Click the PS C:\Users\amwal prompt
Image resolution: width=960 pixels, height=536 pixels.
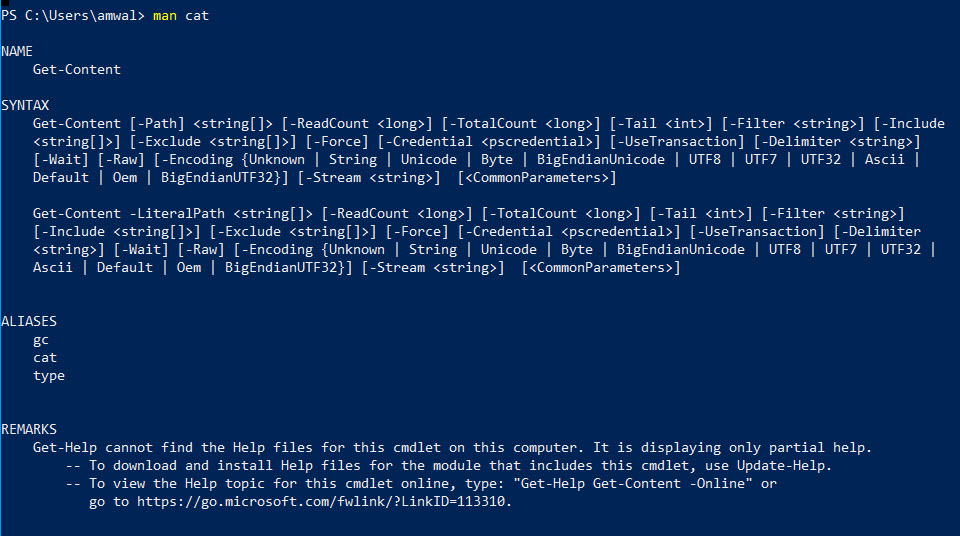[x=72, y=16]
